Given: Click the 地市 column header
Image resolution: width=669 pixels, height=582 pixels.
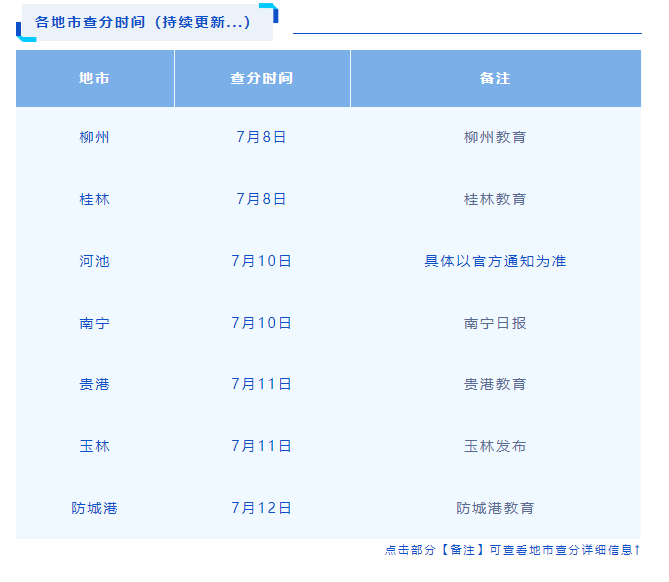Looking at the screenshot, I should pyautogui.click(x=95, y=78).
